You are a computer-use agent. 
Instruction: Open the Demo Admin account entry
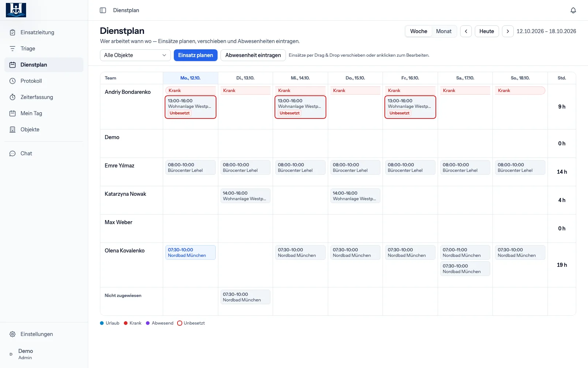44,354
